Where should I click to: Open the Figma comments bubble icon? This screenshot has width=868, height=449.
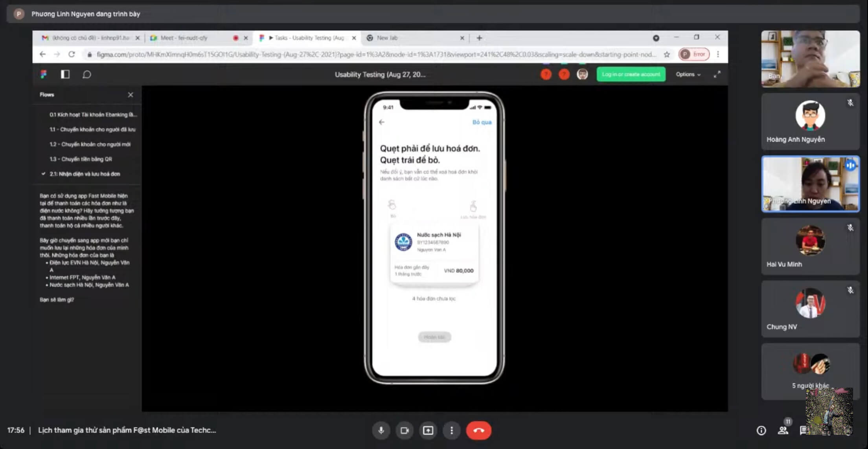point(86,74)
